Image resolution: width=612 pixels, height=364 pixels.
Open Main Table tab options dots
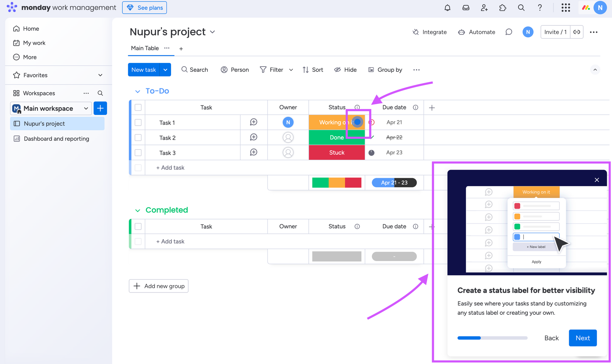(x=167, y=48)
